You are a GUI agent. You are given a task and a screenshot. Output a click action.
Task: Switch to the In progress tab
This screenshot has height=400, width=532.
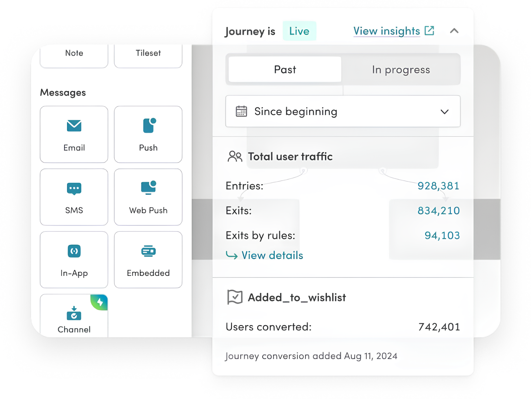point(401,70)
